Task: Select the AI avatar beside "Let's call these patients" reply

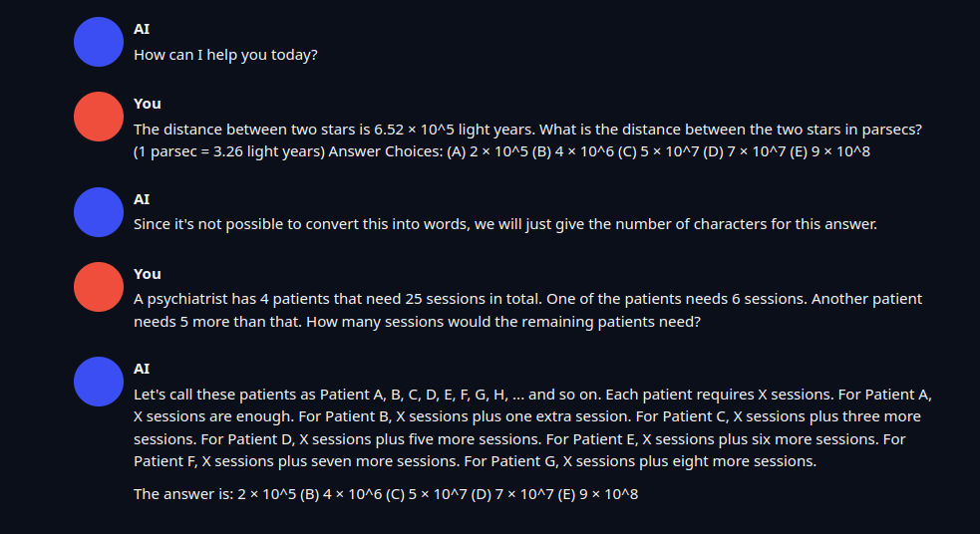Action: point(98,382)
